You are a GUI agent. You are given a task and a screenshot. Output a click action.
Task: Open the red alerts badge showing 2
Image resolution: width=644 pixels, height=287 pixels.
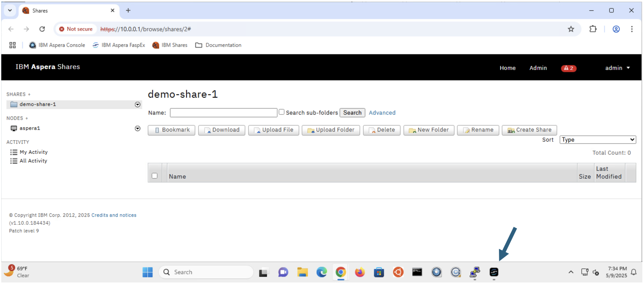point(569,68)
